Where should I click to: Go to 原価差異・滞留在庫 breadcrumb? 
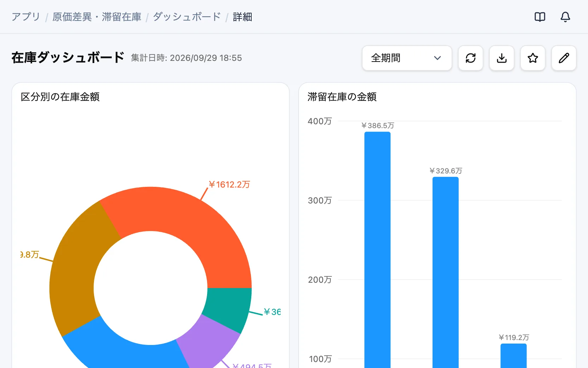pos(97,17)
